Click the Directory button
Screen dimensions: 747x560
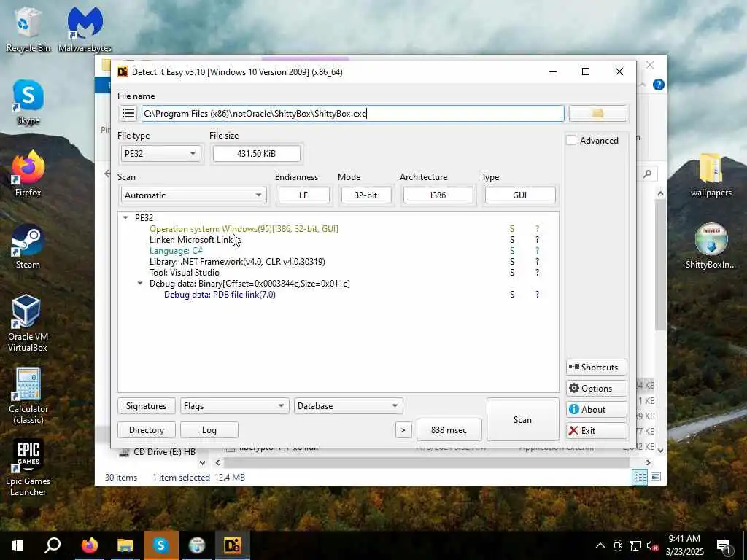(x=146, y=430)
